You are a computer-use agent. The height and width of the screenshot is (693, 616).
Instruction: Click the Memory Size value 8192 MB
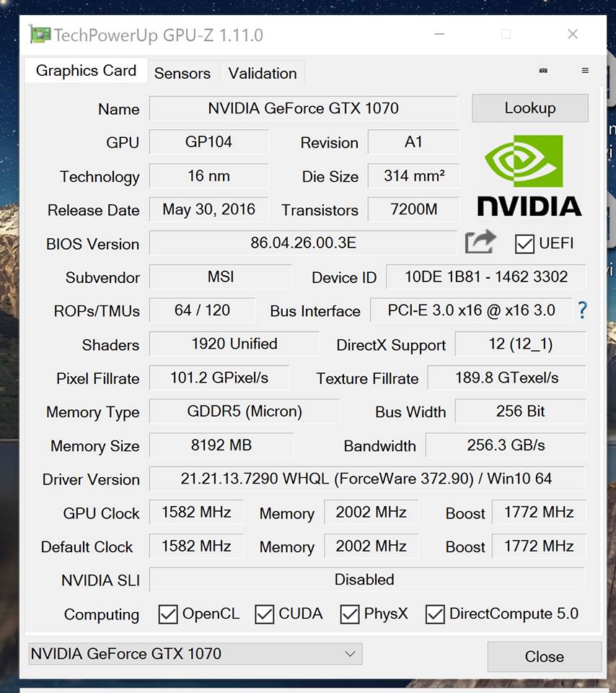(x=221, y=445)
